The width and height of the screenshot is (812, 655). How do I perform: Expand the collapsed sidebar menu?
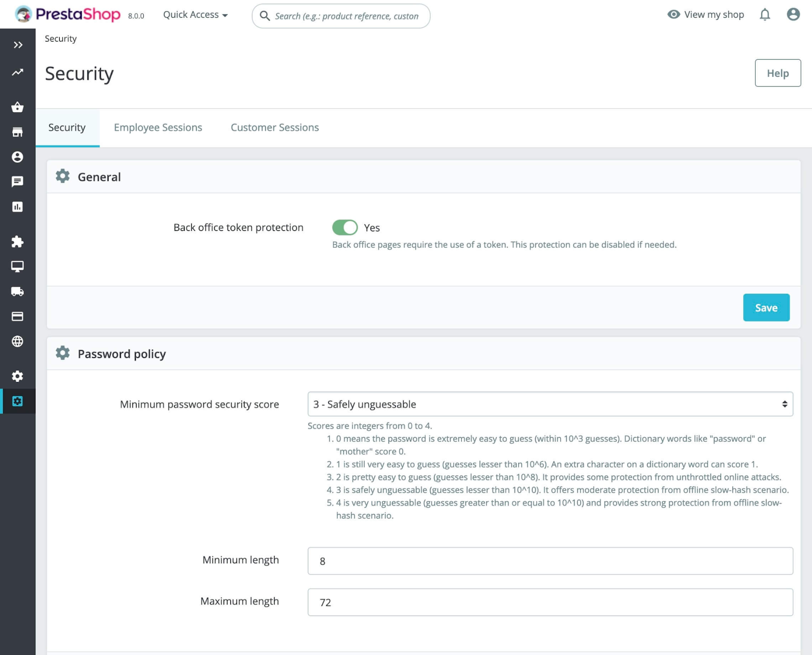pos(18,45)
